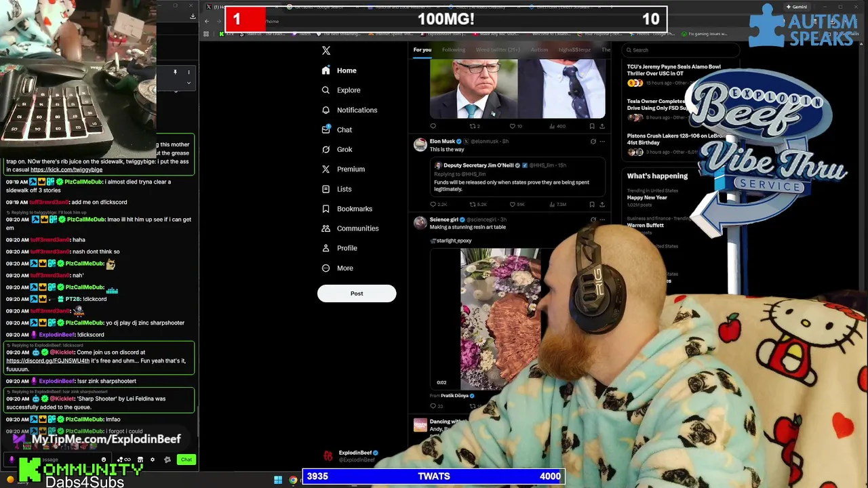Open the Gemini button in Chrome

[797, 7]
